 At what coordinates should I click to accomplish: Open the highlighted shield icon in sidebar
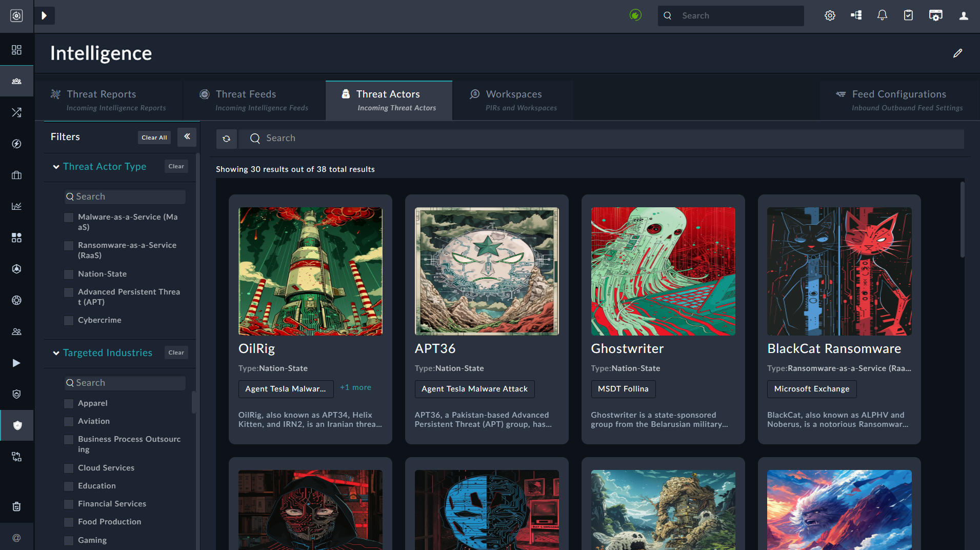17,425
